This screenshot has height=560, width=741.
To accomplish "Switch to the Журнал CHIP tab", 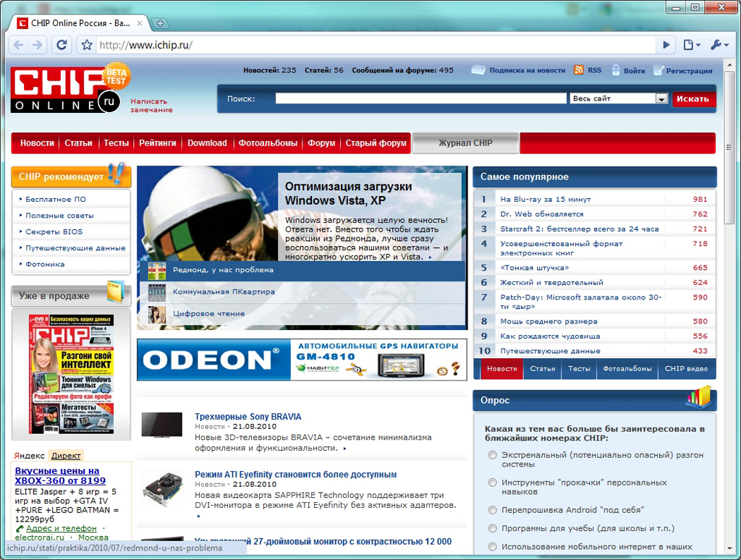I will [465, 143].
